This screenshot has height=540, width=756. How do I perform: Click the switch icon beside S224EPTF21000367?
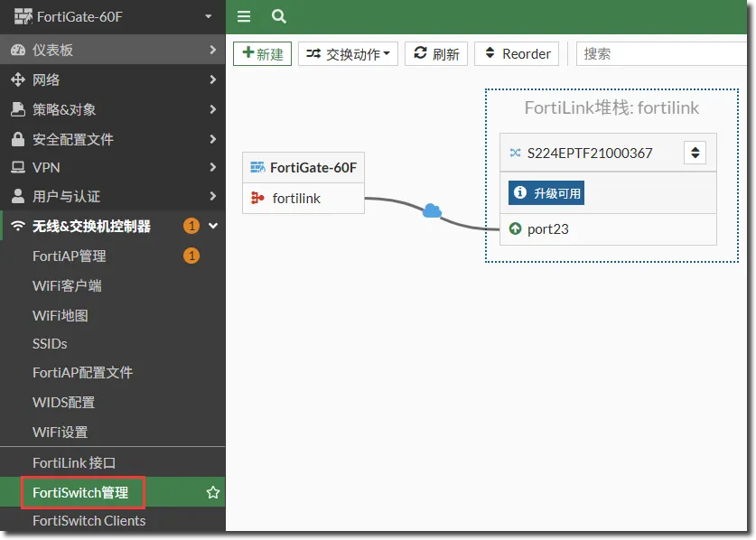click(x=515, y=153)
